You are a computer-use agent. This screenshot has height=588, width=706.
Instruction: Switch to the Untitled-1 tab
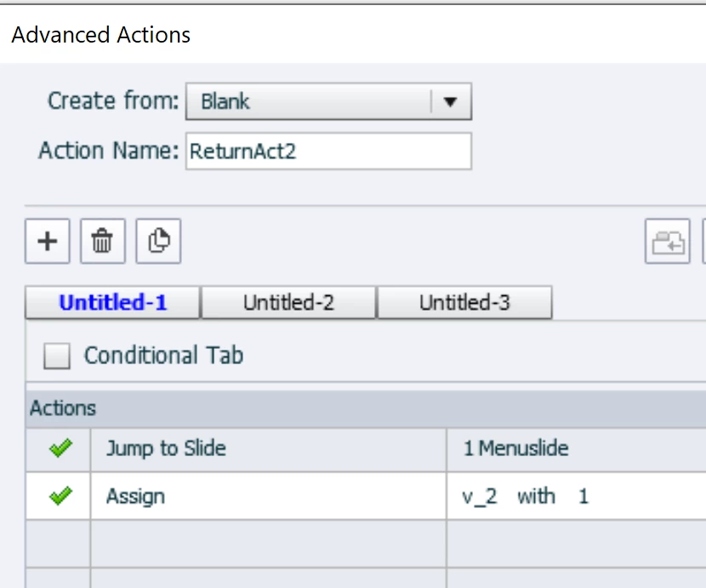113,303
